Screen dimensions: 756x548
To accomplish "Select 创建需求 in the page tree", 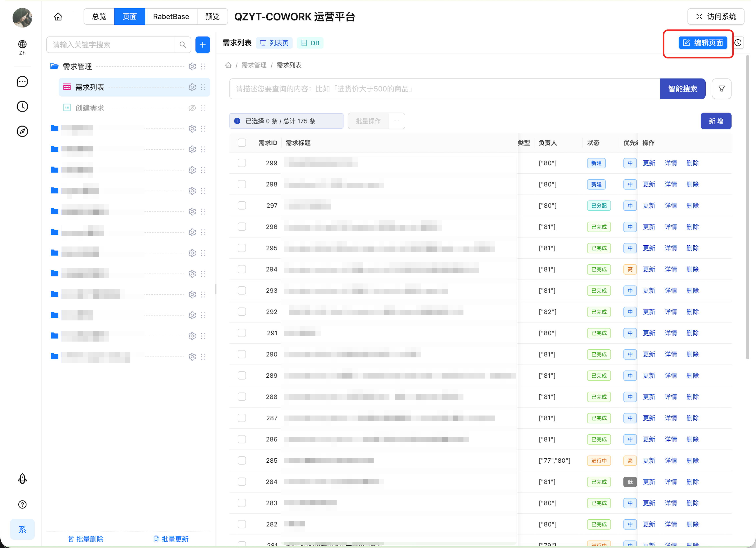I will (90, 108).
